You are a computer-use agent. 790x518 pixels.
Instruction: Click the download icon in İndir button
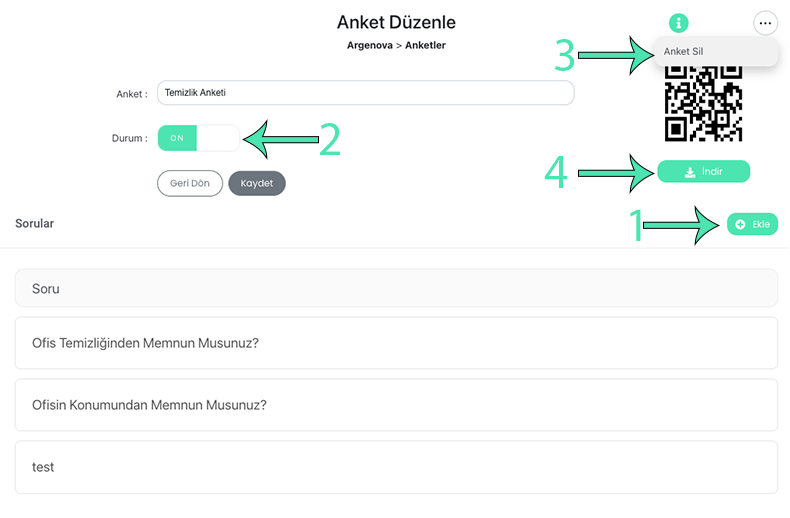click(690, 172)
